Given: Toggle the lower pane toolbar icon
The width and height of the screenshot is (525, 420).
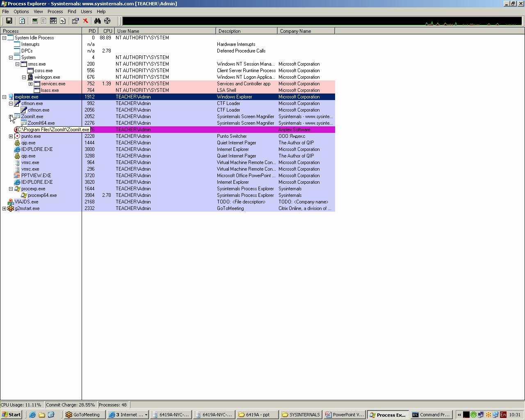Looking at the screenshot, I should 53,21.
